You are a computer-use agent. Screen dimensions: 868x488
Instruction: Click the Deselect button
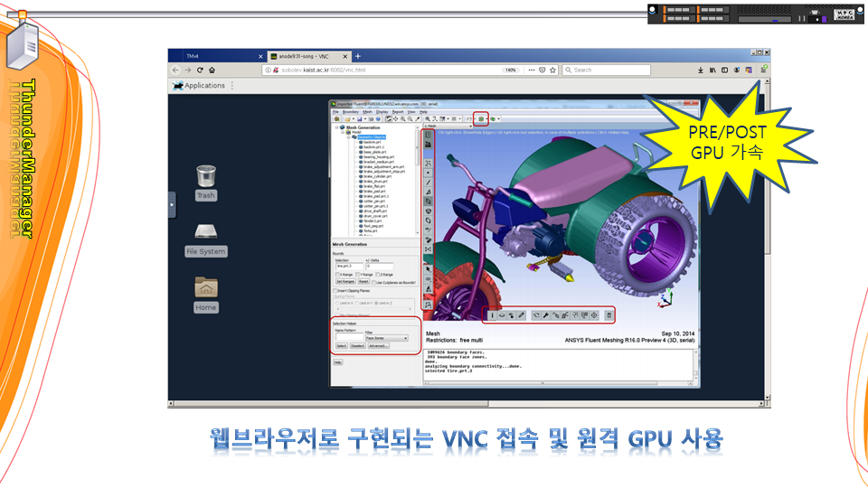tap(358, 346)
